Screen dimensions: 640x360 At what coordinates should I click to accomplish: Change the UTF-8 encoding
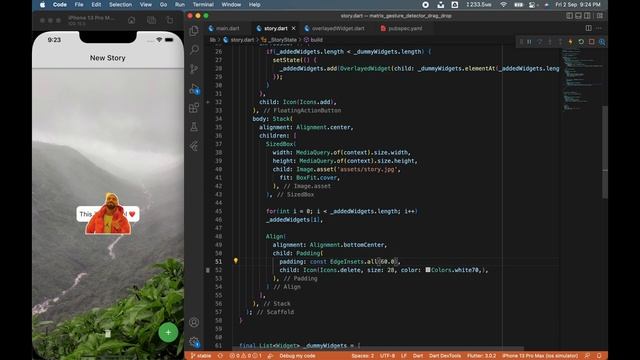click(387, 356)
